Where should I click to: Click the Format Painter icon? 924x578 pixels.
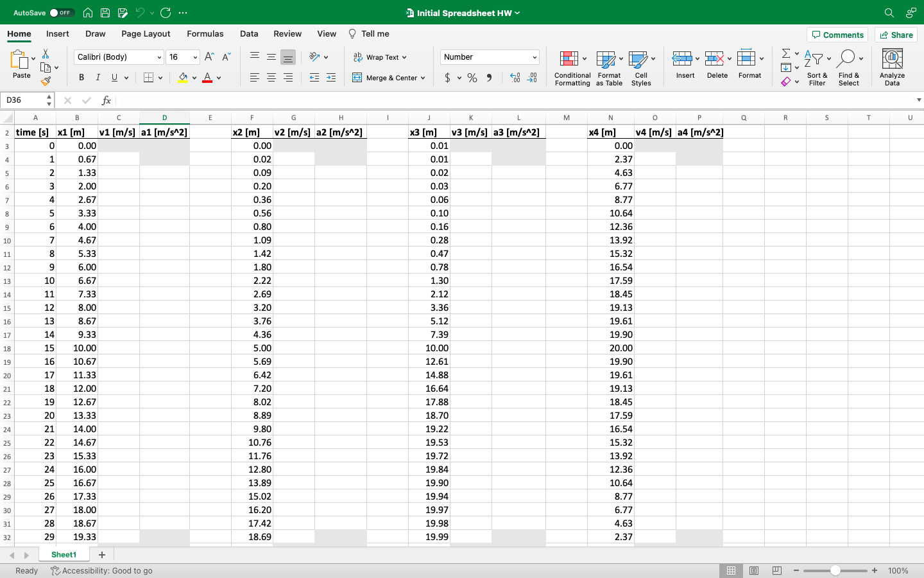click(47, 81)
